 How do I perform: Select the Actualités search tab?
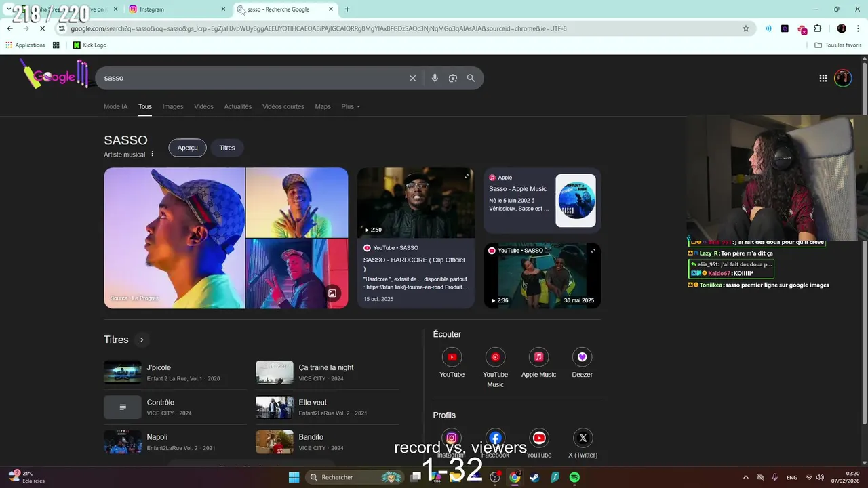238,106
